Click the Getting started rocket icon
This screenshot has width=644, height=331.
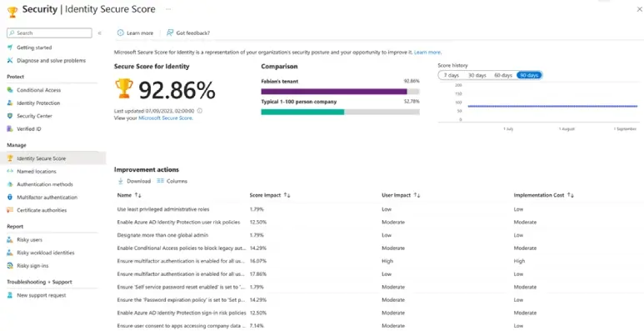pyautogui.click(x=10, y=48)
